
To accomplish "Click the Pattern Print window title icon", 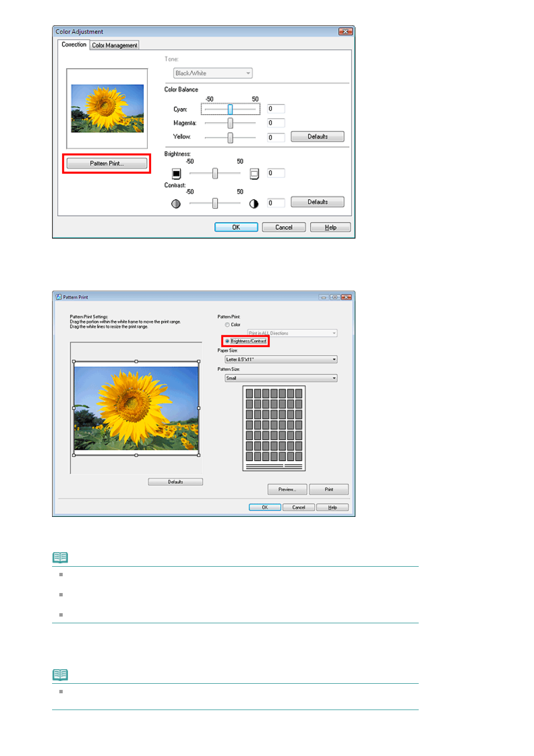I will tap(59, 297).
